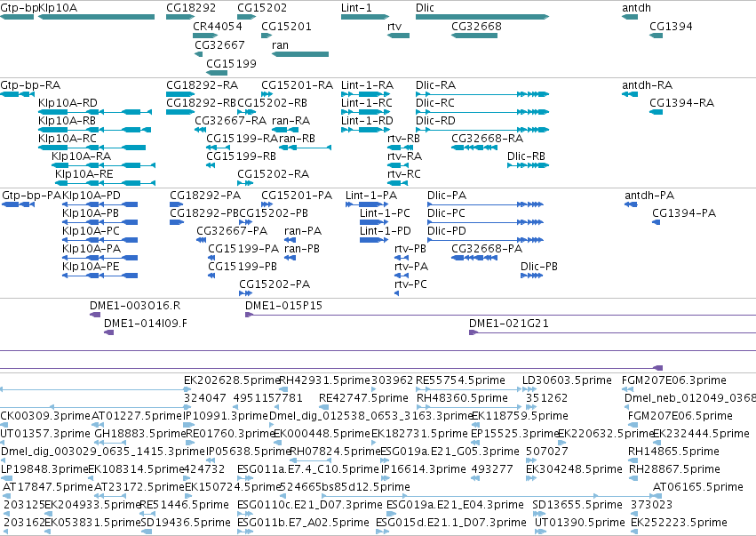
Task: Click the CG32668-RA transcript label
Action: (488, 139)
